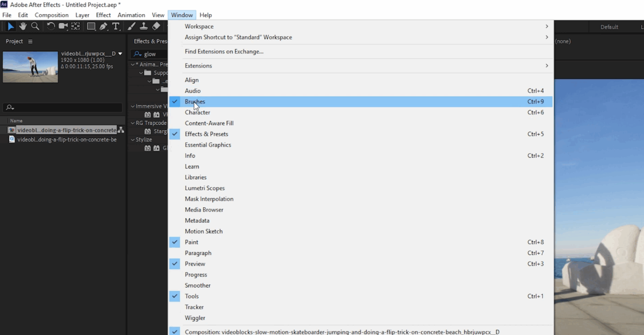Screen dimensions: 644x335
Task: Click the composition icon of the first project item
Action: (12, 130)
